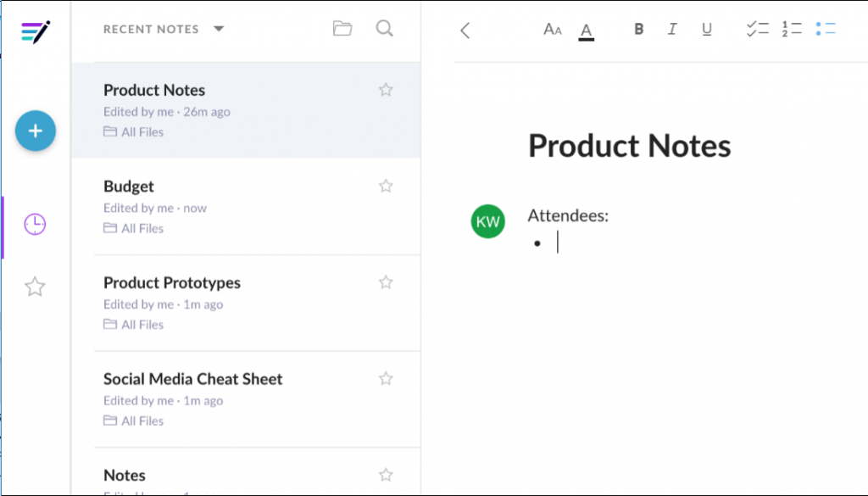Toggle bold formatting
This screenshot has width=868, height=496.
coord(638,29)
